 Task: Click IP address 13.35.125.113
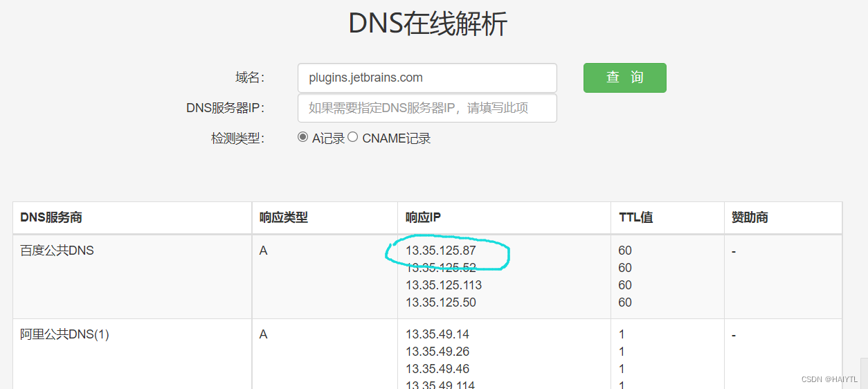coord(444,285)
